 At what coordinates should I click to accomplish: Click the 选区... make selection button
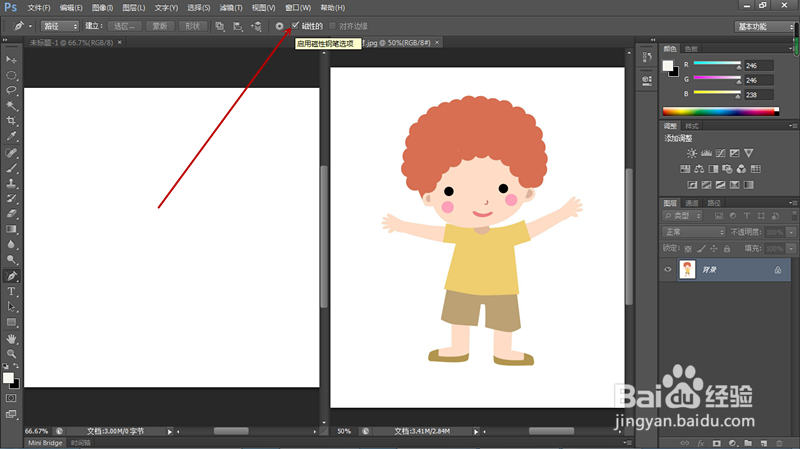(x=124, y=26)
